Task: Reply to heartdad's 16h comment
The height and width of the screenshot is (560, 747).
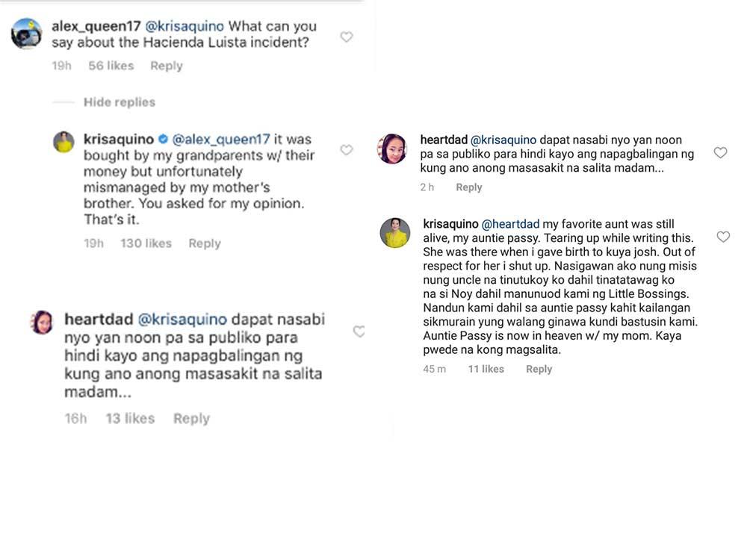Action: coord(191,419)
